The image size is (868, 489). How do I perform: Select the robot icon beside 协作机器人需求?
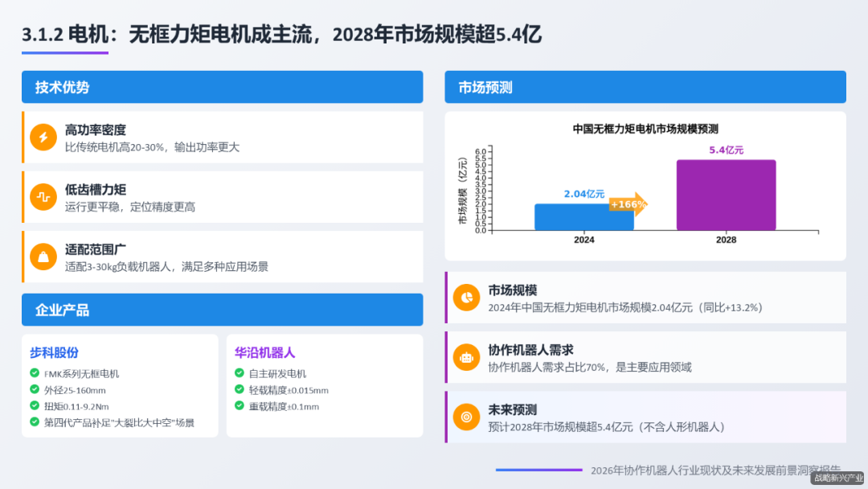point(469,357)
